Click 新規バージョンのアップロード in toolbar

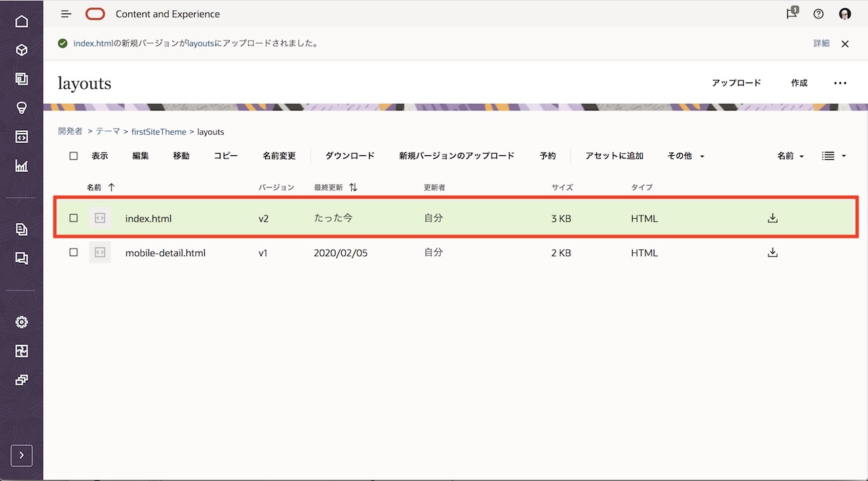pos(456,156)
